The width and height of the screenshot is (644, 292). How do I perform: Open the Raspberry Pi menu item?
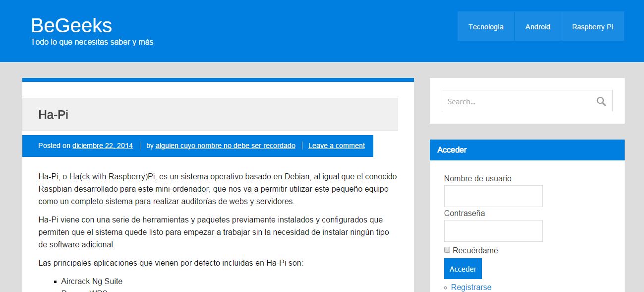click(x=592, y=26)
